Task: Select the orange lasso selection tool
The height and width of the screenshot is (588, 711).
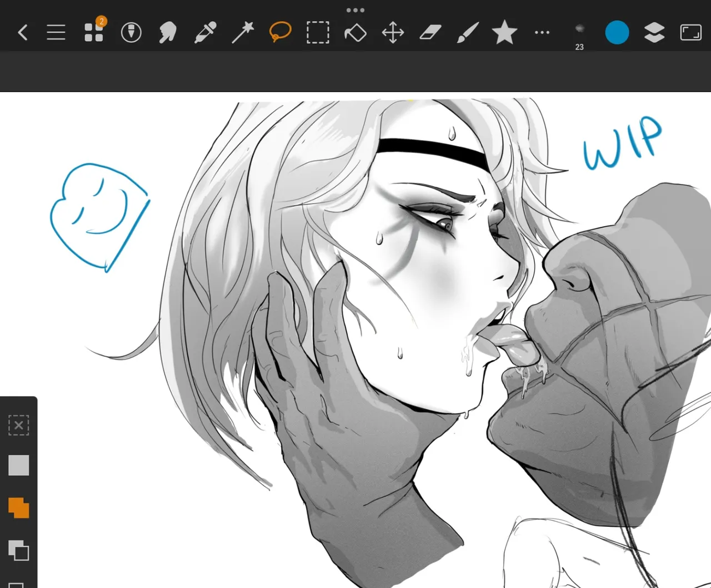Action: point(281,32)
